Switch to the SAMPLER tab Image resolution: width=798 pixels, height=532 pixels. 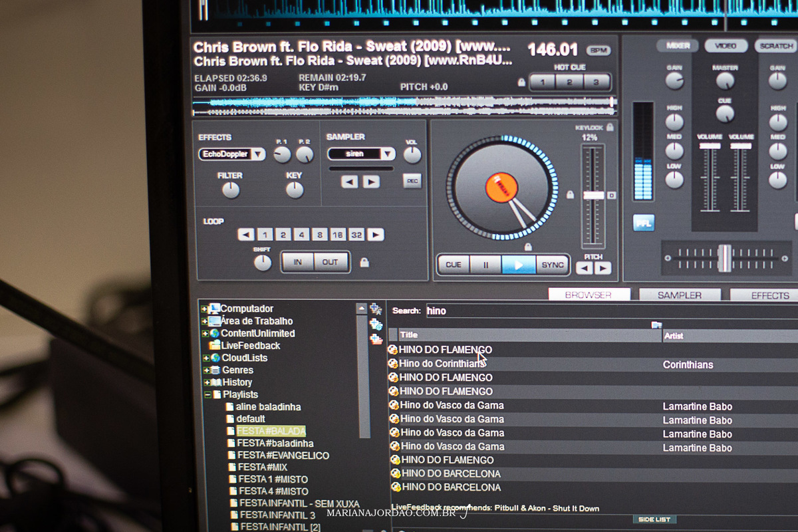tap(679, 295)
